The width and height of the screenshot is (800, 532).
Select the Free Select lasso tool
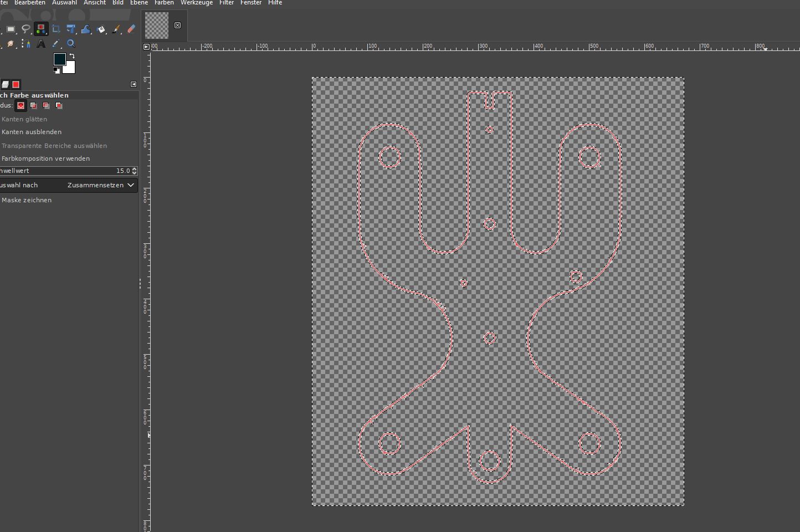(25, 29)
